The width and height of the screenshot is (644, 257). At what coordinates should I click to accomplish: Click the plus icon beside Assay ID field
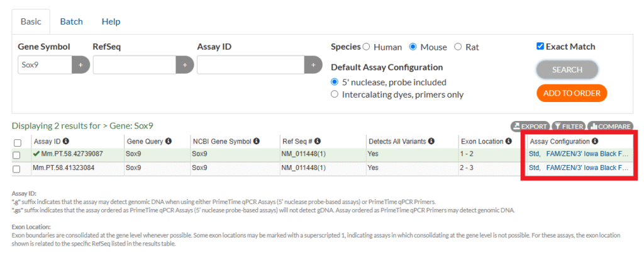[x=313, y=65]
